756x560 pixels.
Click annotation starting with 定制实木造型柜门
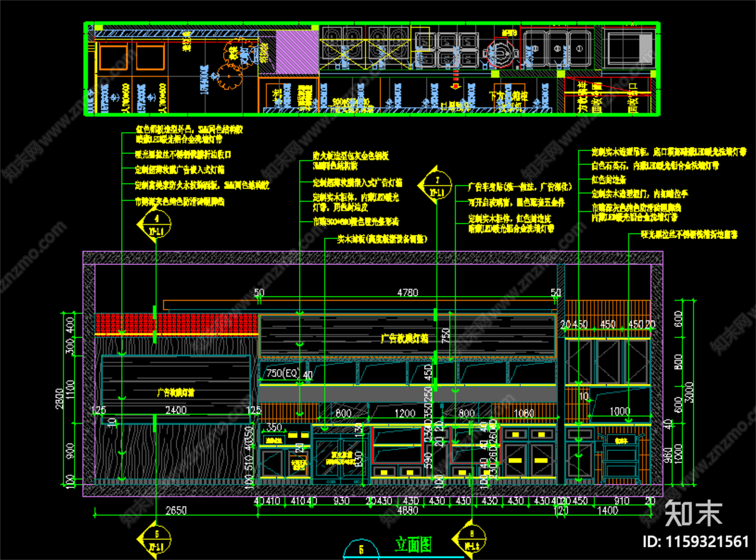coord(640,194)
